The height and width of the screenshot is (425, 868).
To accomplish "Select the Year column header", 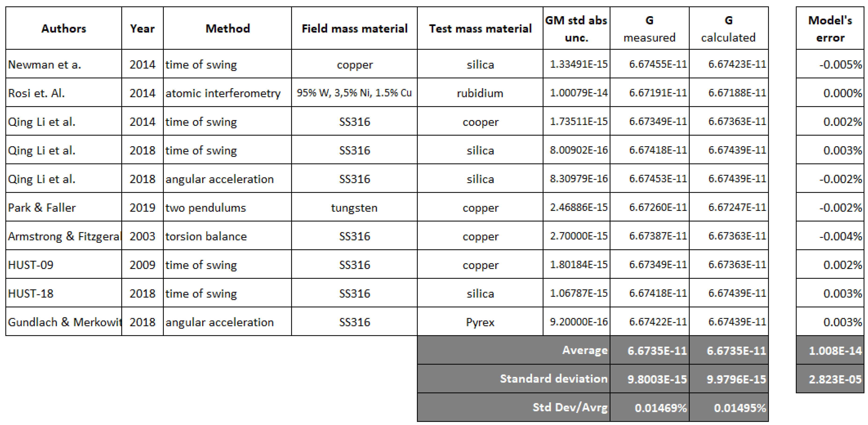I will click(142, 29).
